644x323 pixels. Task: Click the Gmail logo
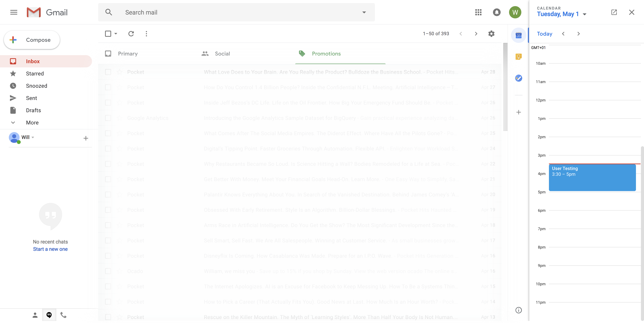tap(47, 12)
